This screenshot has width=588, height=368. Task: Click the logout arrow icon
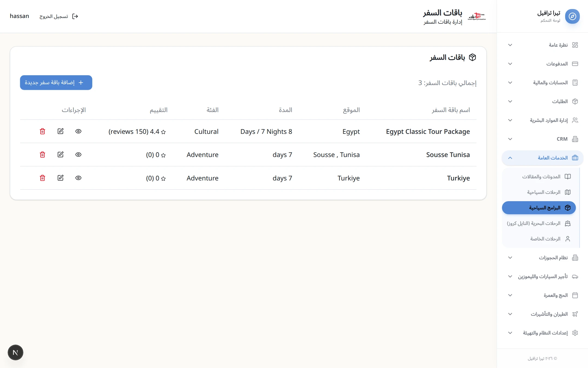click(75, 16)
